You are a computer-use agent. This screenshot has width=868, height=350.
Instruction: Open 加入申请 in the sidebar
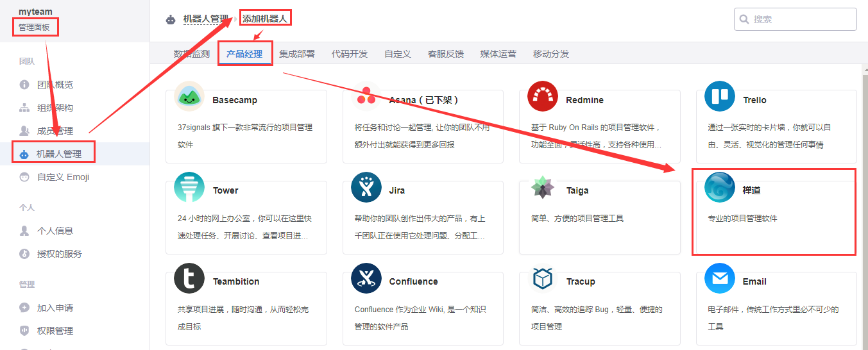tap(55, 308)
